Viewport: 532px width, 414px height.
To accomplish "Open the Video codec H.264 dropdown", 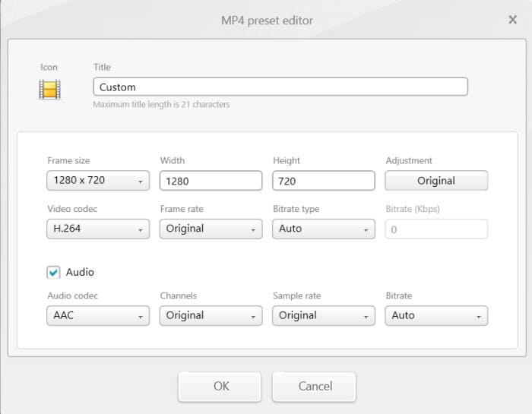I will tap(98, 229).
